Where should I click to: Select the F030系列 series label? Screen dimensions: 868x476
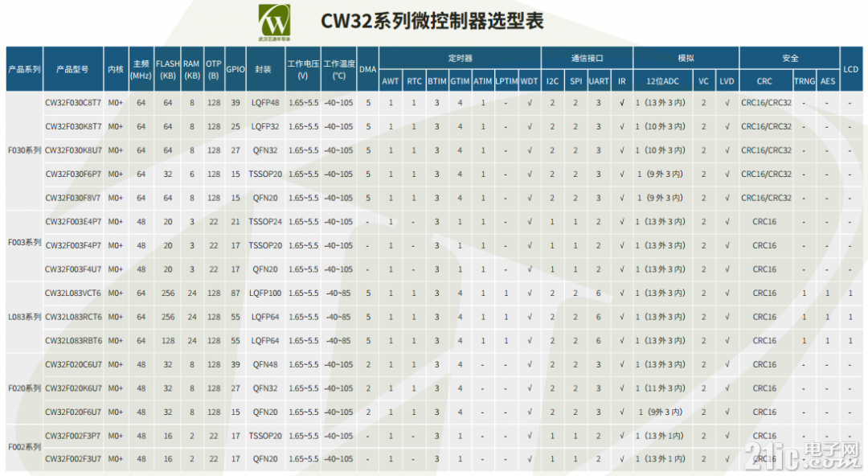tap(24, 150)
